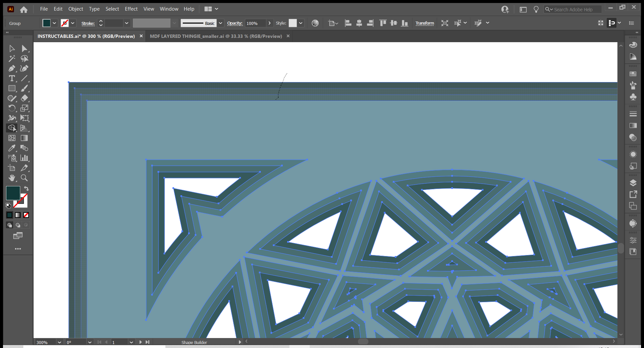Image resolution: width=644 pixels, height=348 pixels.
Task: Select the Paintbrush tool
Action: pos(24,89)
